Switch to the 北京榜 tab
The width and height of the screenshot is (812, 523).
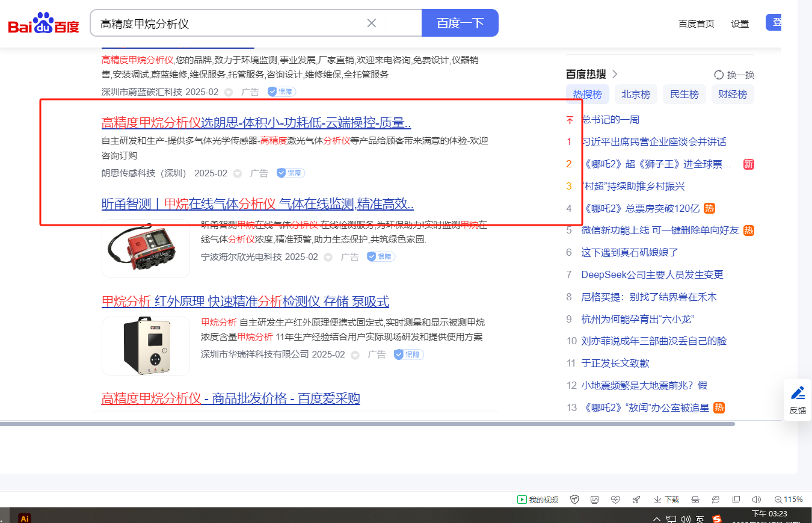[636, 94]
